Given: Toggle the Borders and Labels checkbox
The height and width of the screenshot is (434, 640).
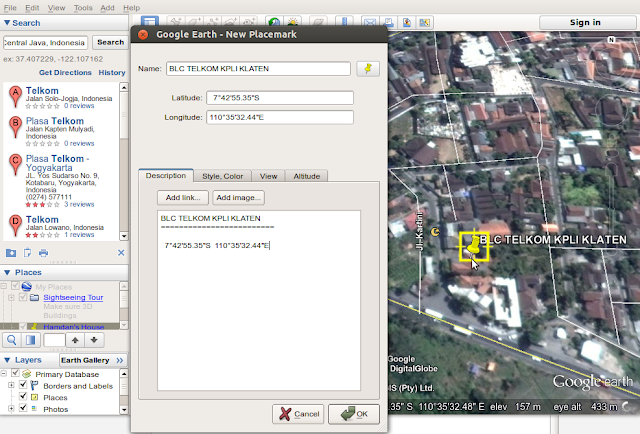Looking at the screenshot, I should coord(23,385).
